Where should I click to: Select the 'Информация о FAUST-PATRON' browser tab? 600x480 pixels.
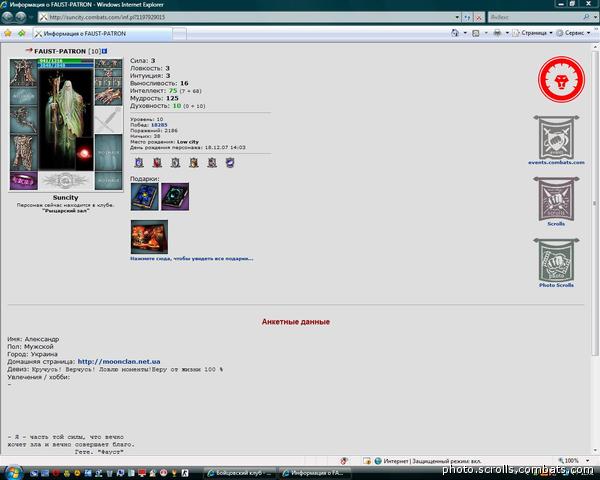(x=102, y=34)
